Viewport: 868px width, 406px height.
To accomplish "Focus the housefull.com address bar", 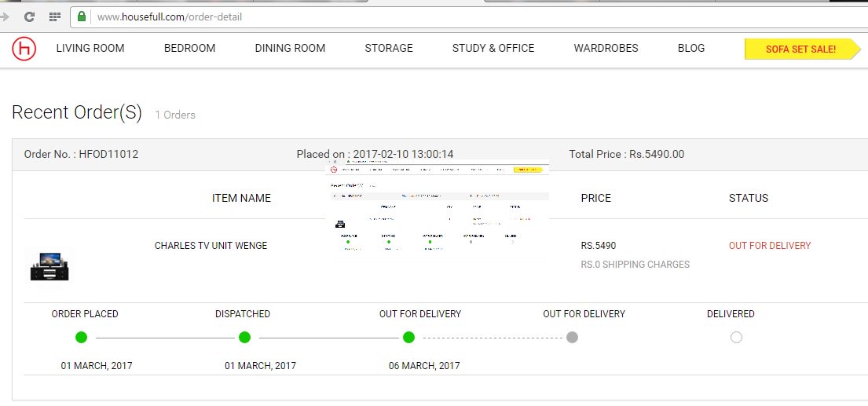I will click(469, 16).
